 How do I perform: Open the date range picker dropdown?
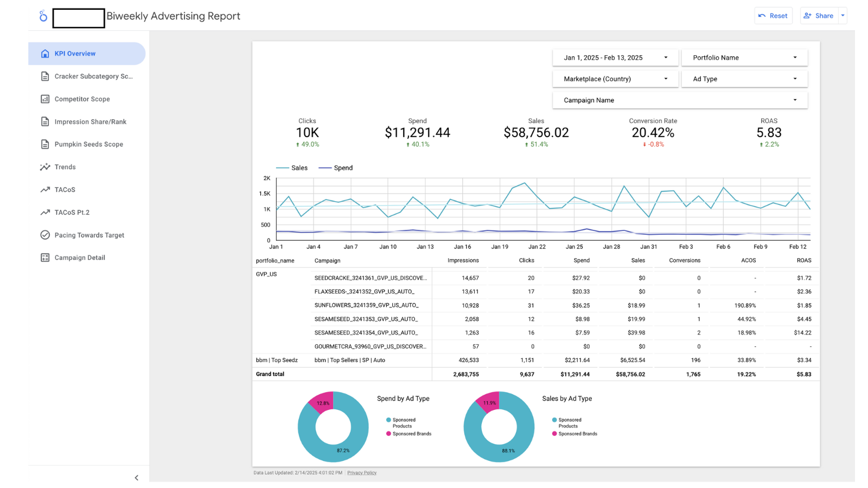pyautogui.click(x=615, y=57)
